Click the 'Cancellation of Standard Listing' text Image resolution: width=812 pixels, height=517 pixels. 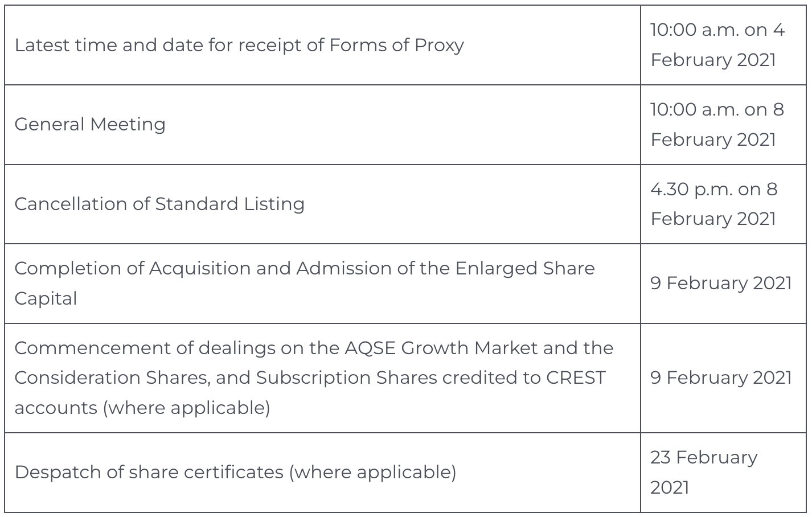click(159, 204)
